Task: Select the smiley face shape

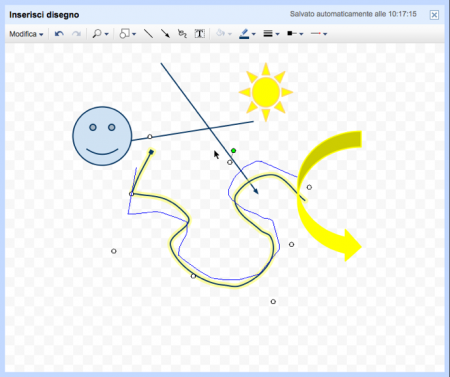Action: (102, 136)
